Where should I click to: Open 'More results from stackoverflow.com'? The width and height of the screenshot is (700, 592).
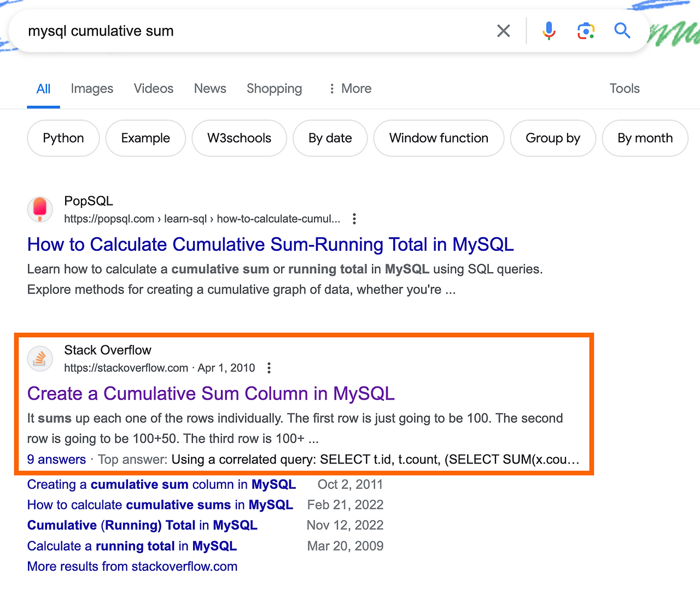(132, 566)
